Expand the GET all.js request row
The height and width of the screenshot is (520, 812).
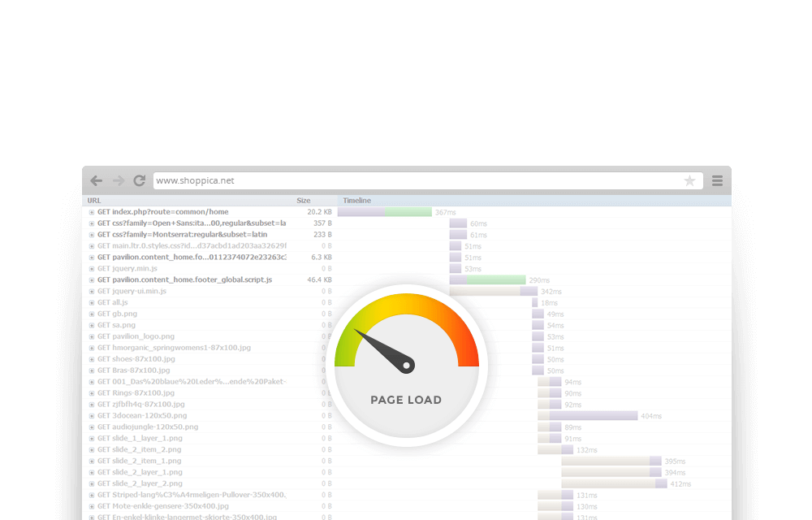click(92, 303)
